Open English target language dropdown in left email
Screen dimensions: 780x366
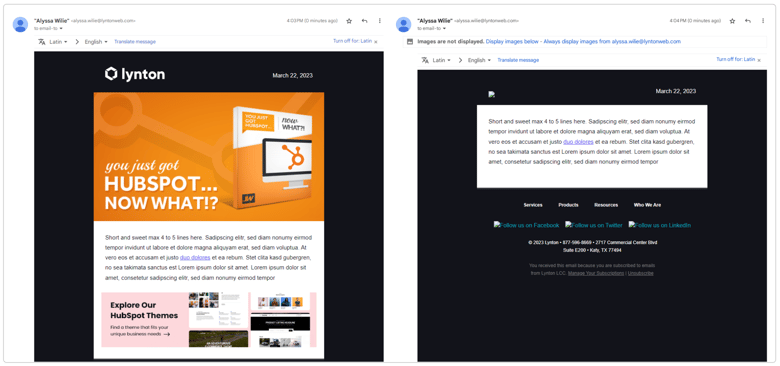(96, 42)
